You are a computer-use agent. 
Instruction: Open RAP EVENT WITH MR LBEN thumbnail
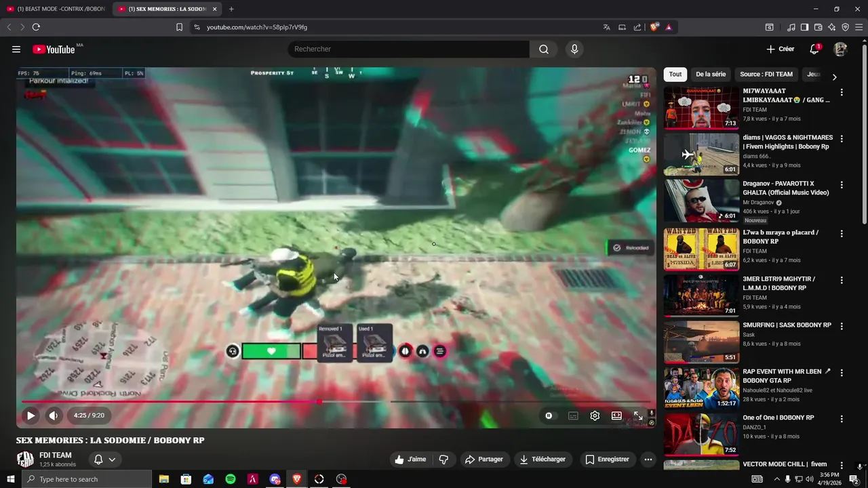(x=702, y=388)
